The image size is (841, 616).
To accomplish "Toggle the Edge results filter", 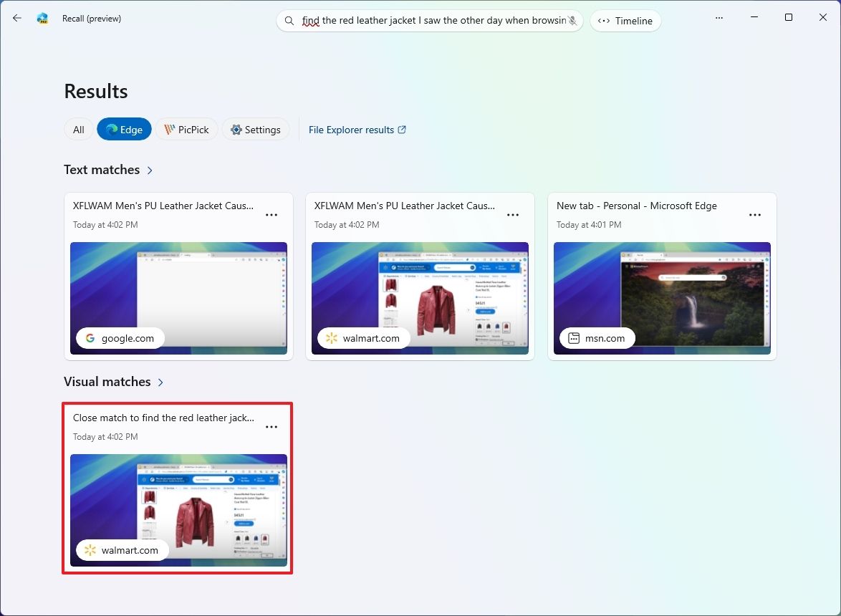I will (123, 130).
